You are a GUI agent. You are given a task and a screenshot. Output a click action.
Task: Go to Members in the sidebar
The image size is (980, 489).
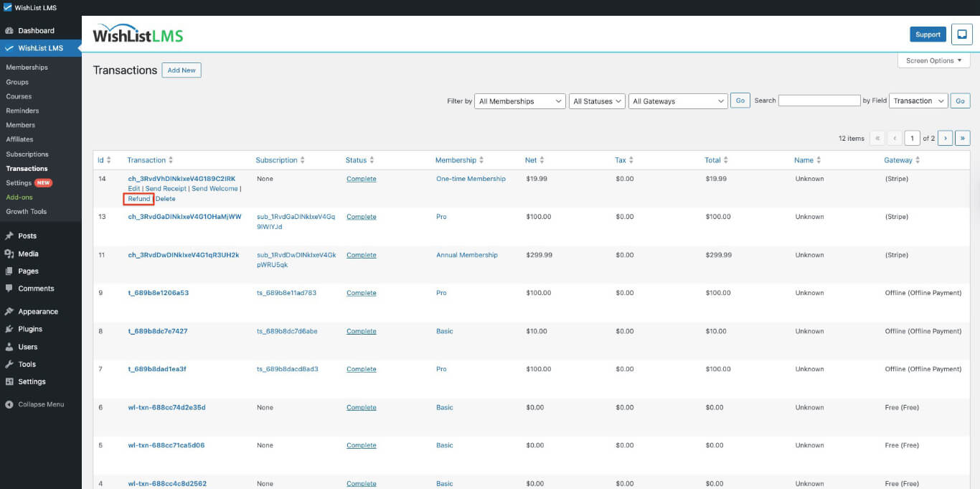coord(20,125)
